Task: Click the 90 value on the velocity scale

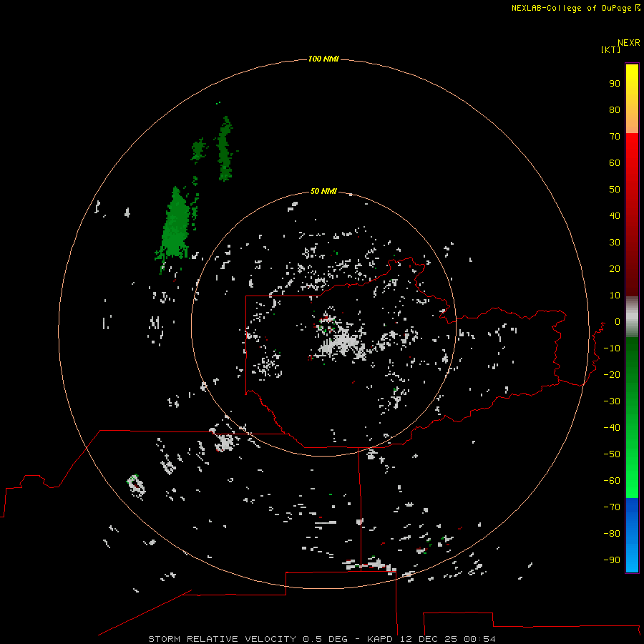Action: (615, 84)
